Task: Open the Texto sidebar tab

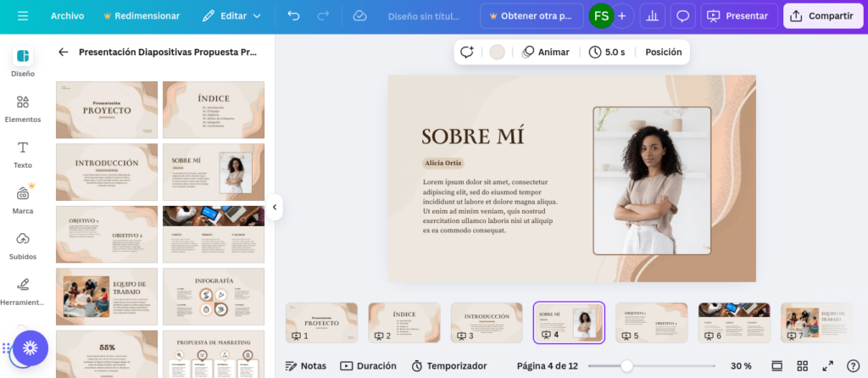Action: point(23,154)
